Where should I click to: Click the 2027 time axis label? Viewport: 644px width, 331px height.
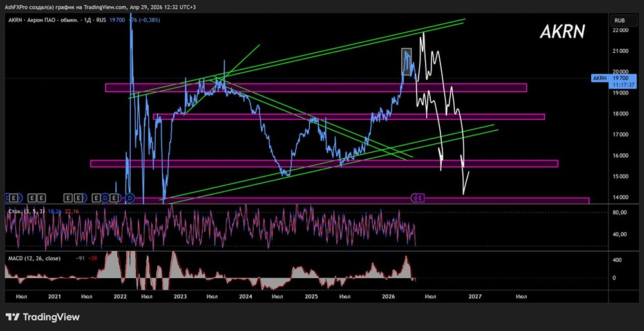point(475,296)
